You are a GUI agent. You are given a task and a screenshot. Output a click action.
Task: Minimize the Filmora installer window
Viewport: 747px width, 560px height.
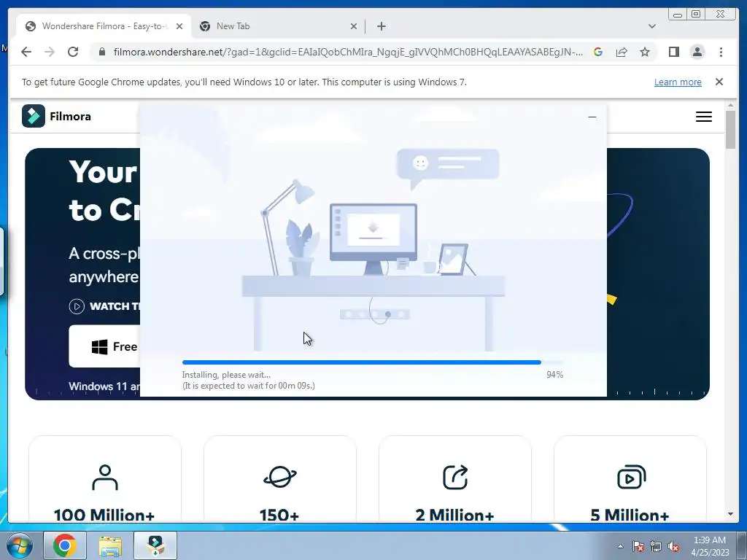[592, 117]
